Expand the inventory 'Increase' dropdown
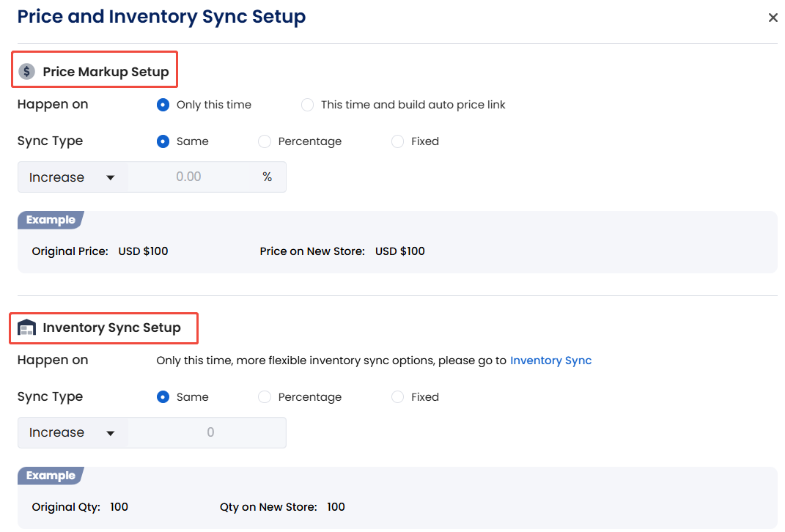Screen dimensions: 785x532 click(73, 433)
